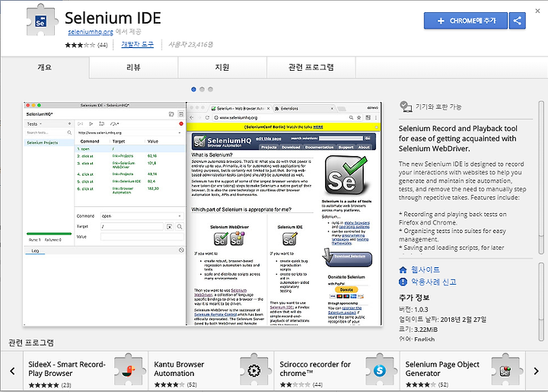Click the SideeX bird puzzle icon
Image resolution: width=548 pixels, height=392 pixels.
(129, 370)
